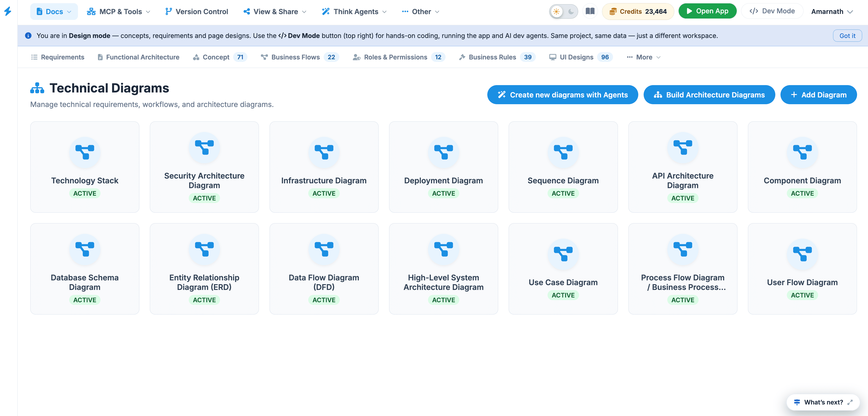Switch to dark theme moon toggle

click(x=571, y=12)
